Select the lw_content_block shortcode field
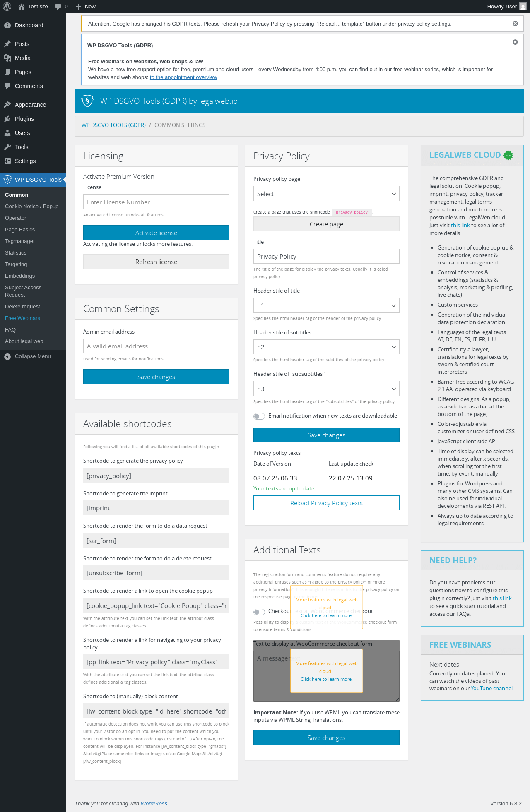Viewport: 530px width, 812px height. 156,711
